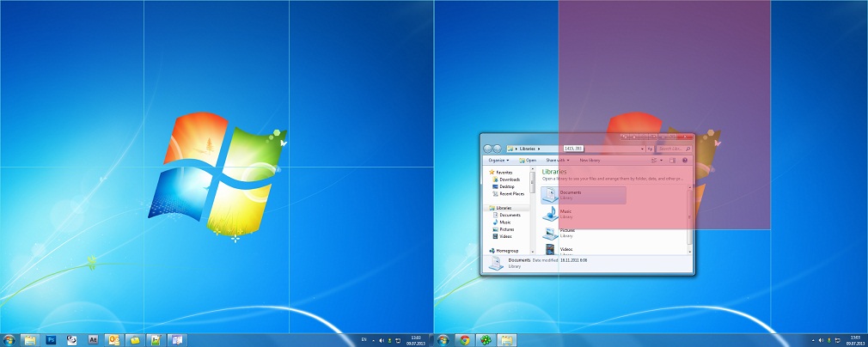Open Outlook from the taskbar
Image resolution: width=868 pixels, height=347 pixels.
click(x=114, y=340)
